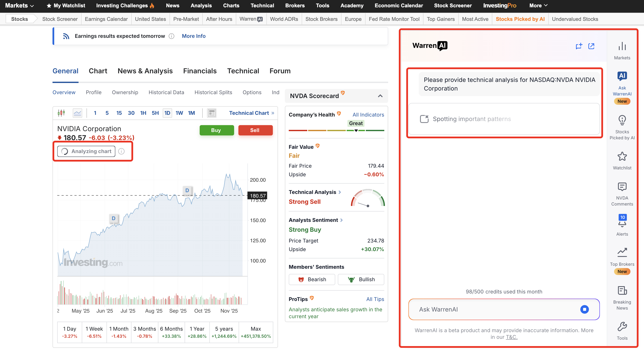Open the Breaking News sidebar icon
Viewport: 644px width, 350px height.
622,290
